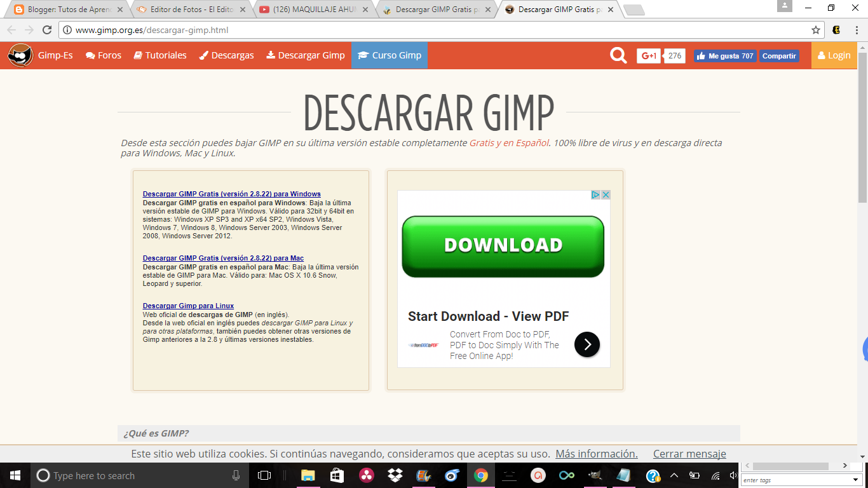Click the Google +1 button

click(649, 56)
